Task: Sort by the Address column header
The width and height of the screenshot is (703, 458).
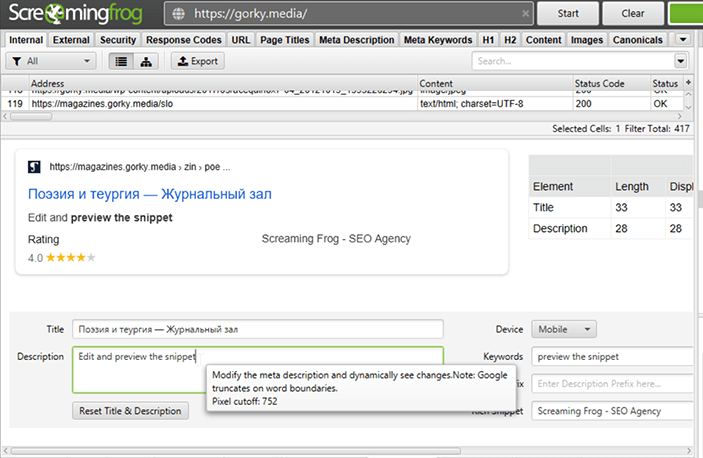Action: 223,83
